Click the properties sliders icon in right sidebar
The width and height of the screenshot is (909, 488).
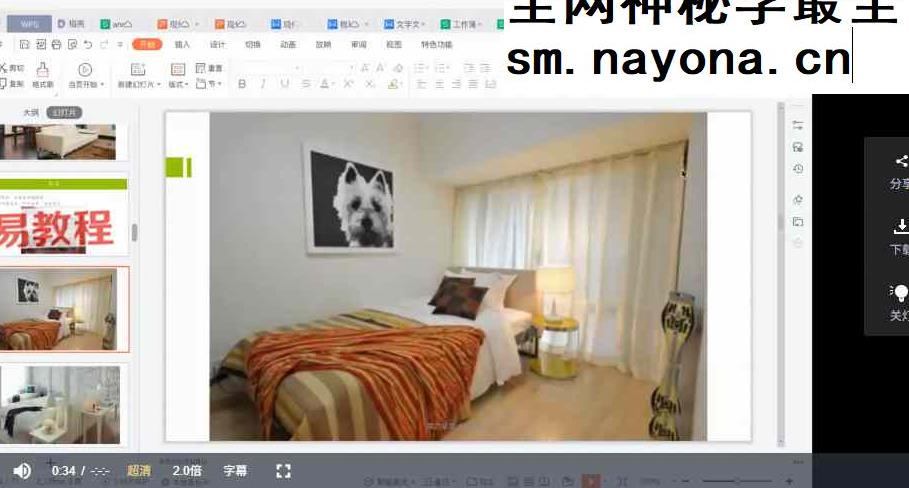798,125
